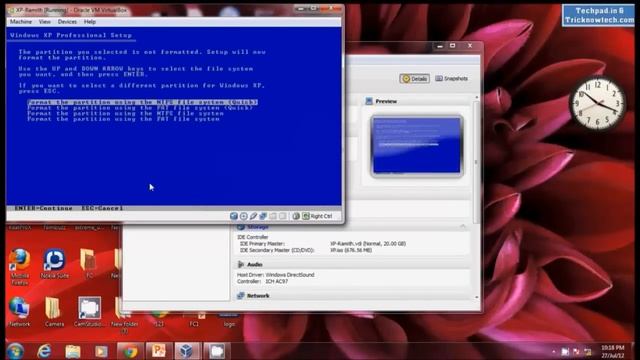
Task: Click the USB devices icon in the VM status bar
Action: pyautogui.click(x=253, y=216)
